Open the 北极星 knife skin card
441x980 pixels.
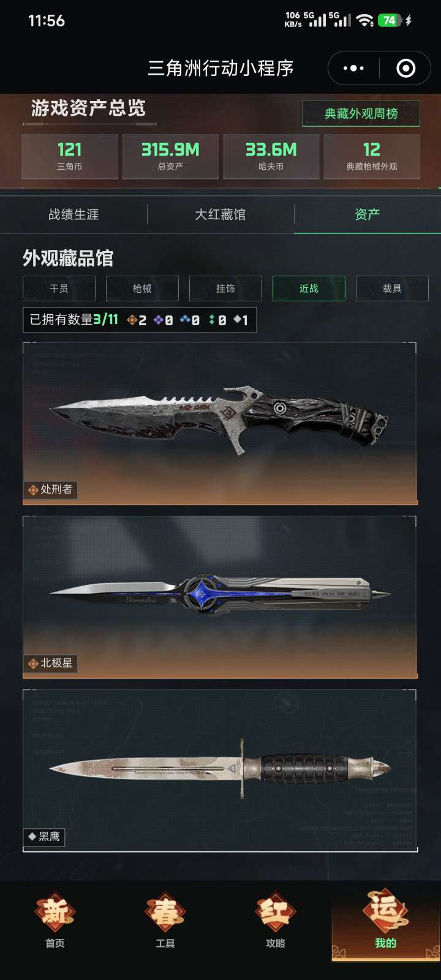220,597
